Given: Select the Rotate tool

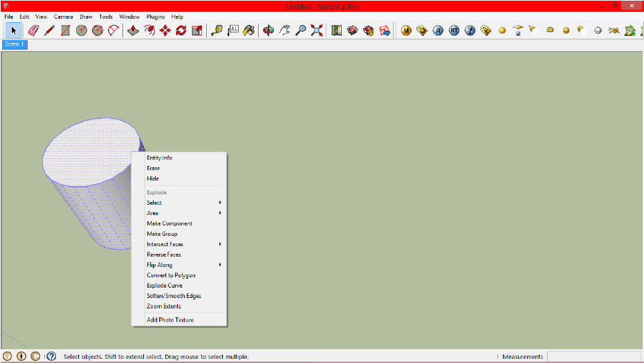Looking at the screenshot, I should (x=181, y=30).
